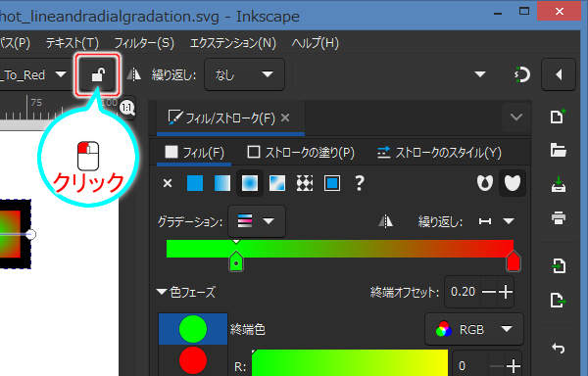Open the エクステンション(N) menu
Viewport: 588px width, 376px height.
(x=233, y=43)
